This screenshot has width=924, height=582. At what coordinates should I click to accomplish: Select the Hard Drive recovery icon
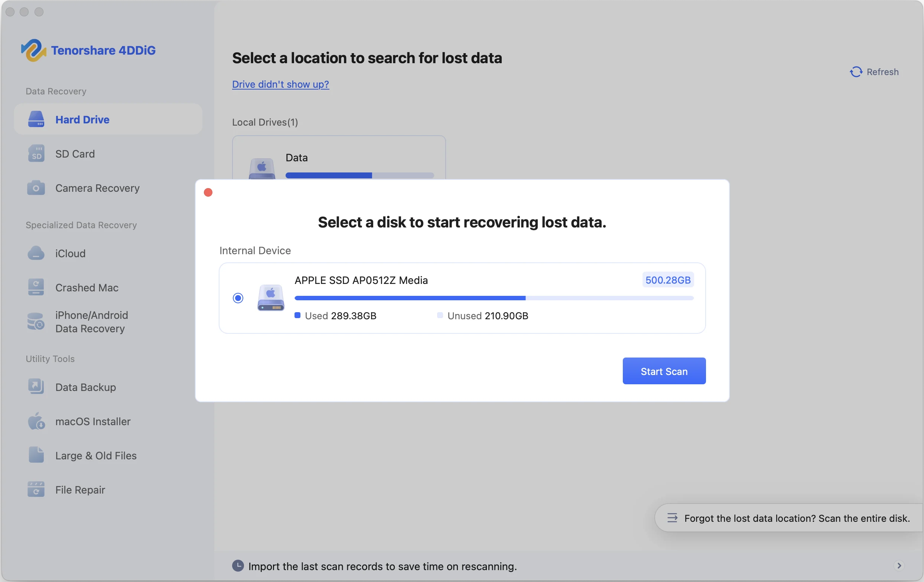point(36,119)
